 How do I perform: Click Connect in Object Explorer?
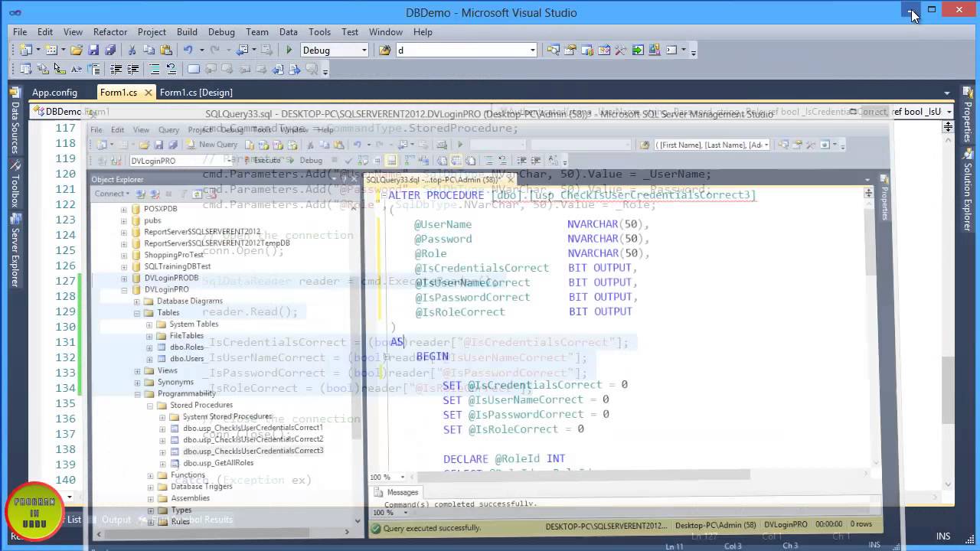(113, 194)
